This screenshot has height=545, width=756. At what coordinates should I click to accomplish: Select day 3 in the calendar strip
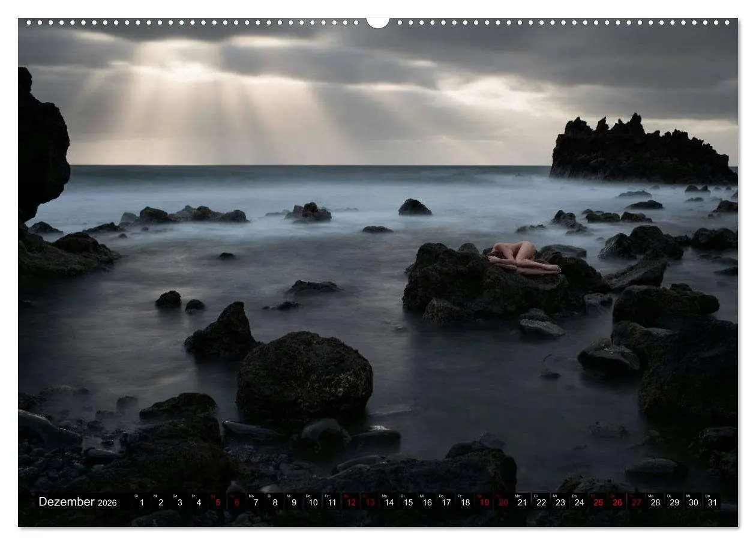[x=180, y=502]
